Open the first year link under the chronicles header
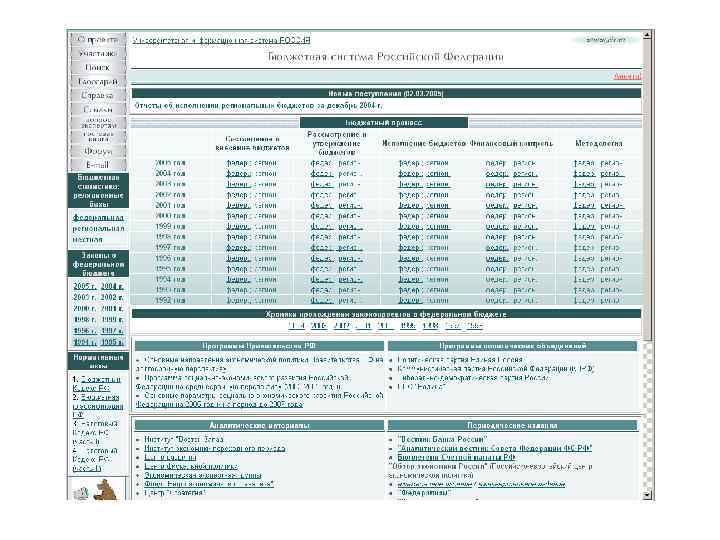 297,326
